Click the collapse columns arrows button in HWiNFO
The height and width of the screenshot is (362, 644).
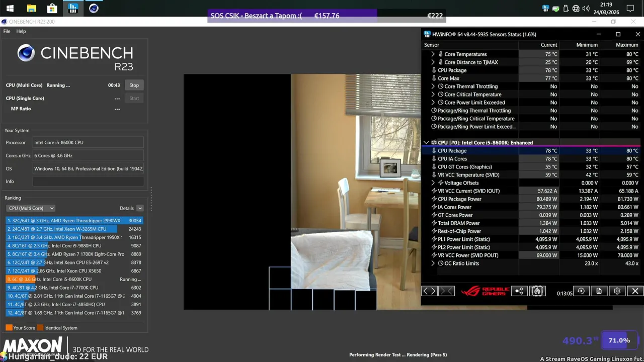coord(446,291)
